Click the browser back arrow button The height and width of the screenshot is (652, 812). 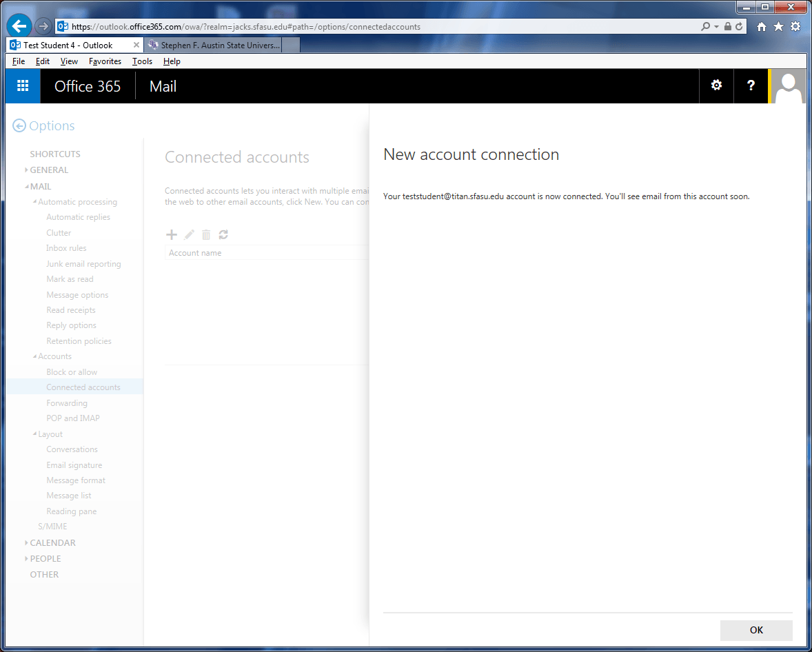(19, 27)
